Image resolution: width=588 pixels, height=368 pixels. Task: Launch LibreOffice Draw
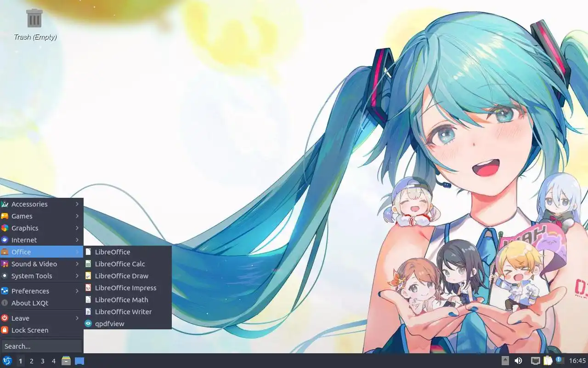(128, 276)
